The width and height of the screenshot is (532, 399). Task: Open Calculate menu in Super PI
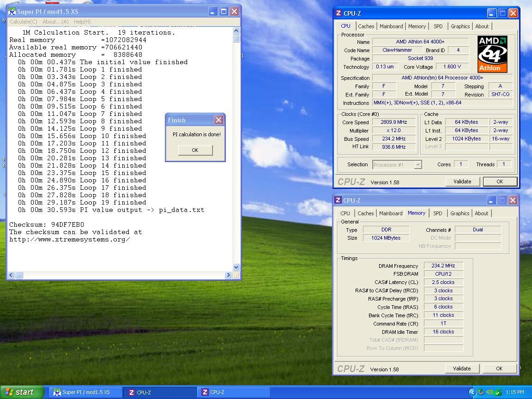[x=24, y=22]
